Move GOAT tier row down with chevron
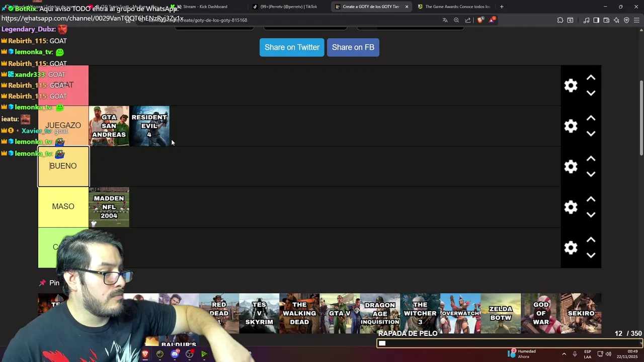This screenshot has width=644, height=362. [591, 93]
